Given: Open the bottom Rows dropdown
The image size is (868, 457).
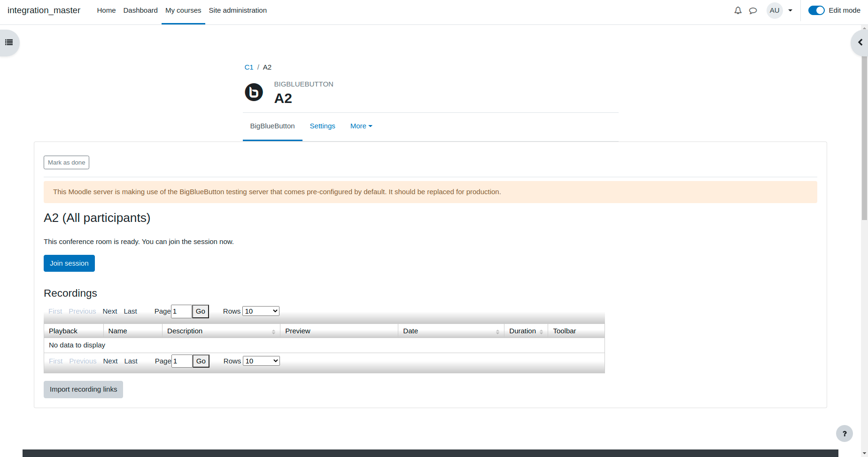Looking at the screenshot, I should [x=261, y=361].
